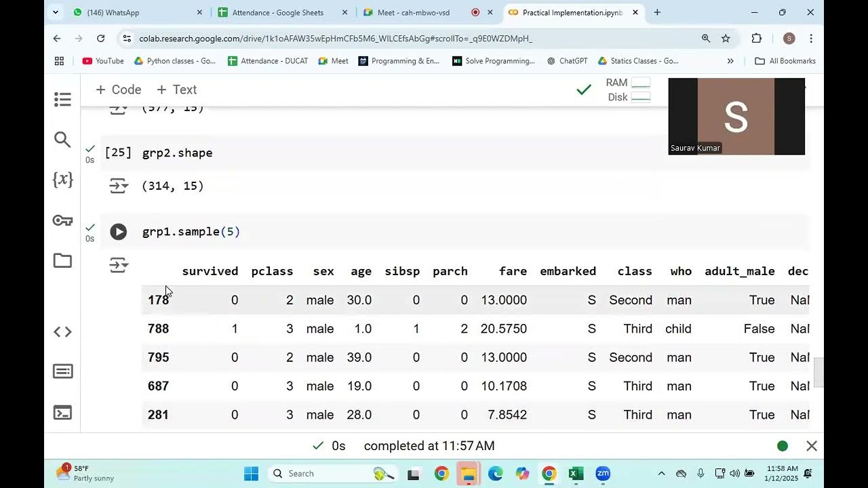Open the All Bookmarks folder
The width and height of the screenshot is (868, 488).
pos(785,61)
